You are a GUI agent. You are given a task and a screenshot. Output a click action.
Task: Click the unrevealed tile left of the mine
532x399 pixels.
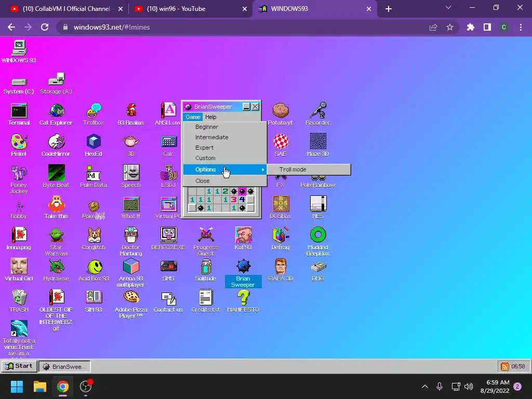192,208
